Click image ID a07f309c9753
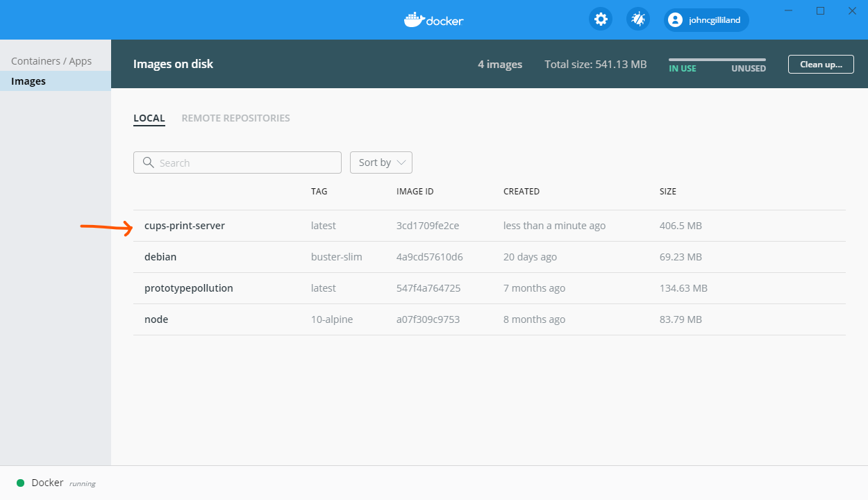 click(x=428, y=319)
